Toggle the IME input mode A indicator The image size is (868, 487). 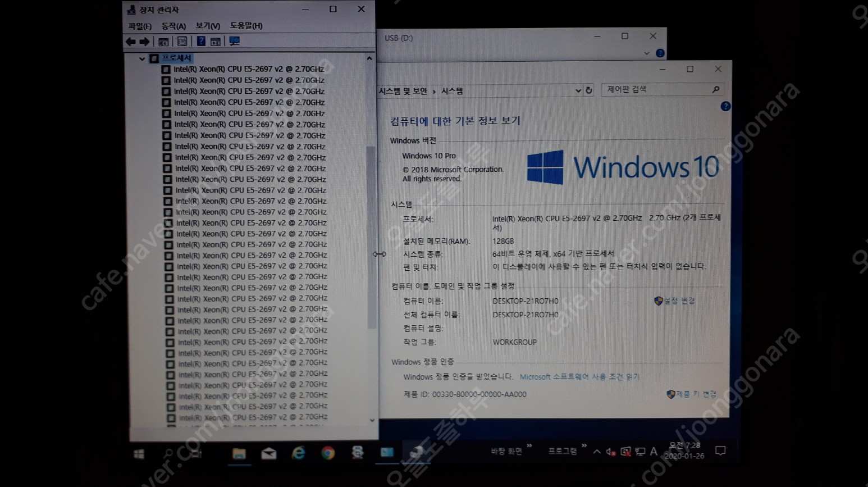pyautogui.click(x=654, y=451)
